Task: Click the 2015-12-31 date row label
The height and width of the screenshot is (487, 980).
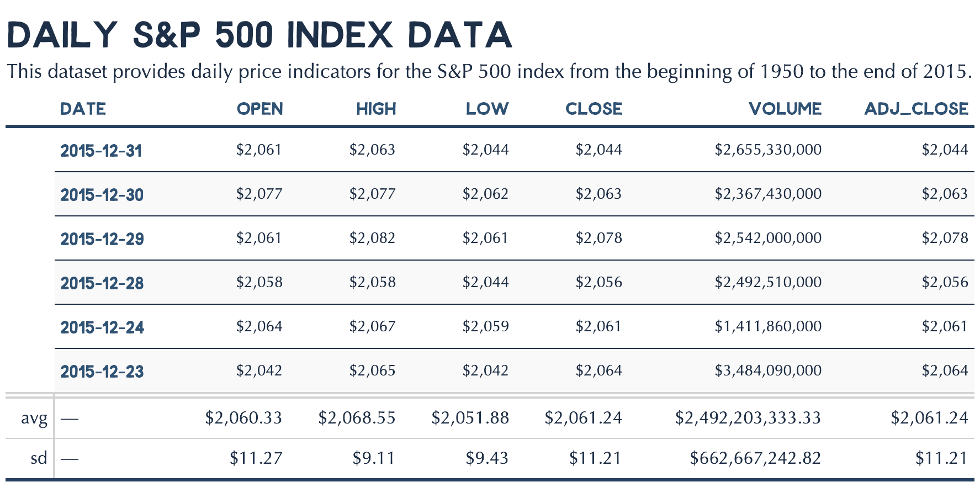Action: pyautogui.click(x=101, y=150)
